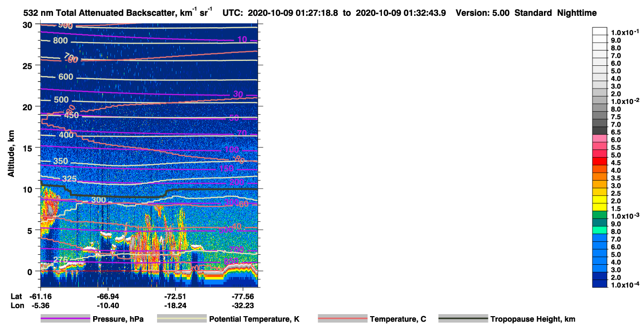The height and width of the screenshot is (330, 644).
Task: Click the 450 potential temperature contour label
Action: pyautogui.click(x=71, y=115)
